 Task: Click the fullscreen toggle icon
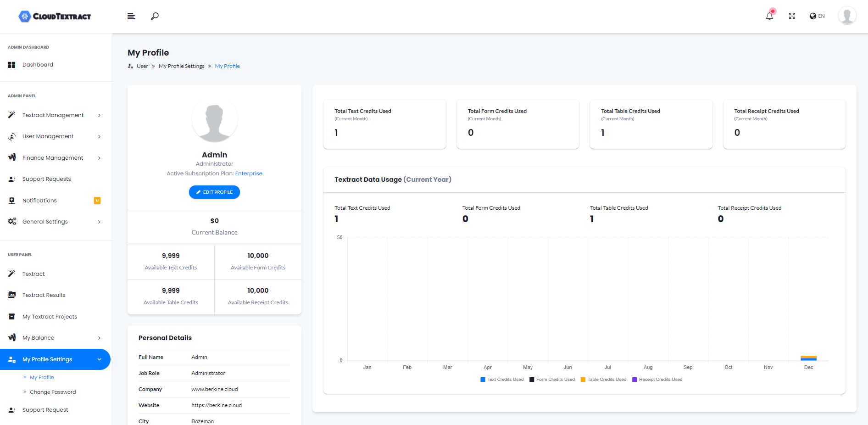(x=792, y=16)
